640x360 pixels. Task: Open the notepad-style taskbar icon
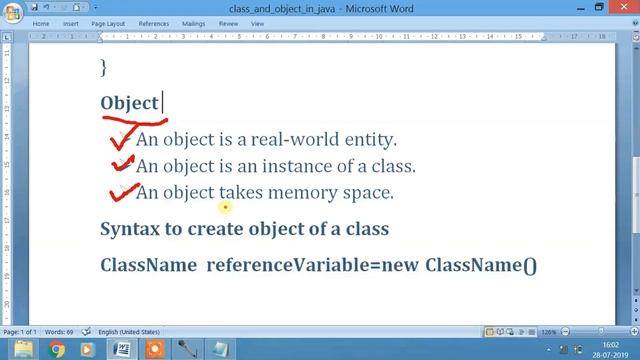[220, 349]
